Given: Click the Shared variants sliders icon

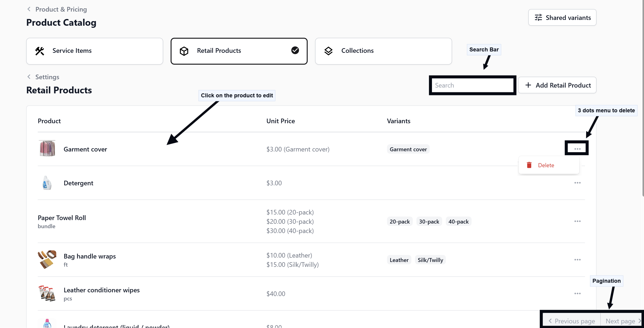Looking at the screenshot, I should [538, 18].
